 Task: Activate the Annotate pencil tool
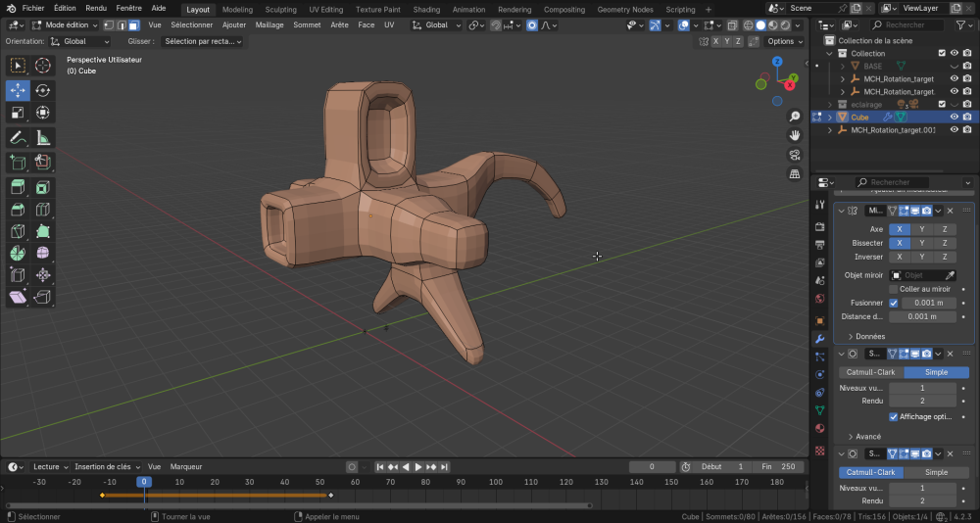click(x=18, y=138)
